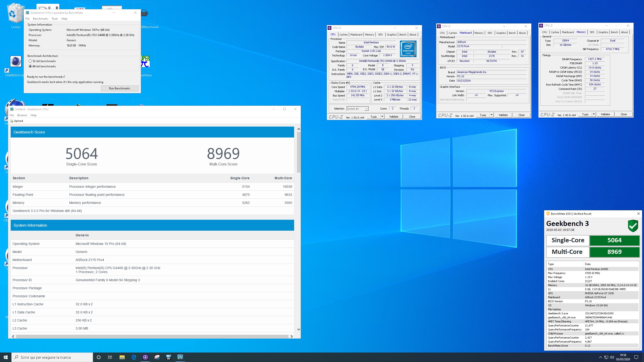The image size is (644, 362).
Task: Click Validate in Memory CPU-Z window
Action: point(605,115)
